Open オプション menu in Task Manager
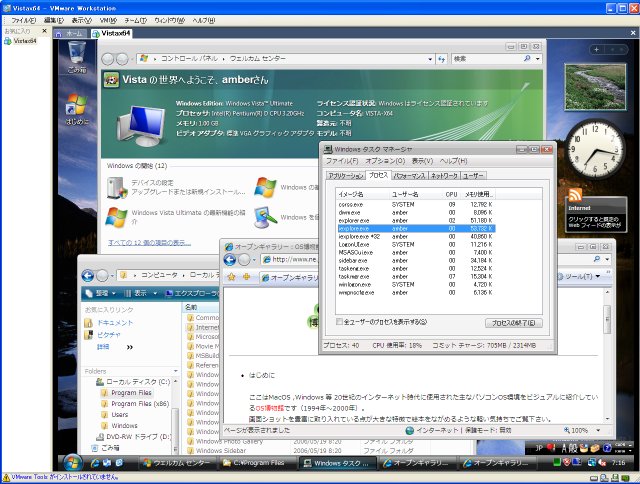This screenshot has width=640, height=484. pos(385,161)
